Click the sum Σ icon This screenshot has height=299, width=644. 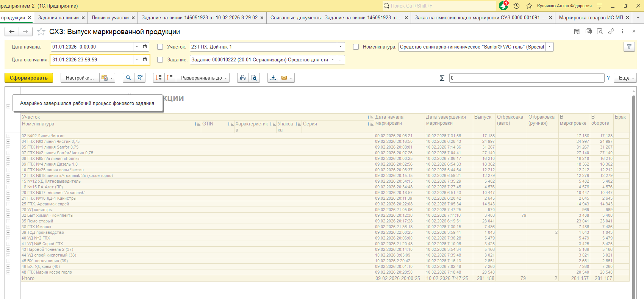tap(442, 78)
